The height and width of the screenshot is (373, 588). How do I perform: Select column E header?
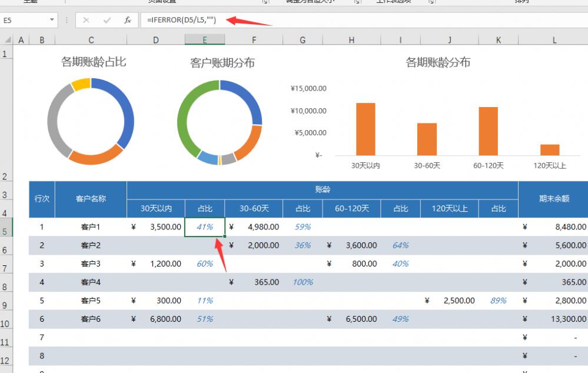[x=205, y=40]
